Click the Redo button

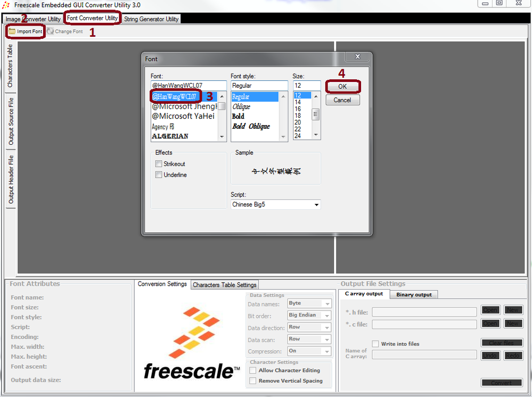[x=513, y=355]
